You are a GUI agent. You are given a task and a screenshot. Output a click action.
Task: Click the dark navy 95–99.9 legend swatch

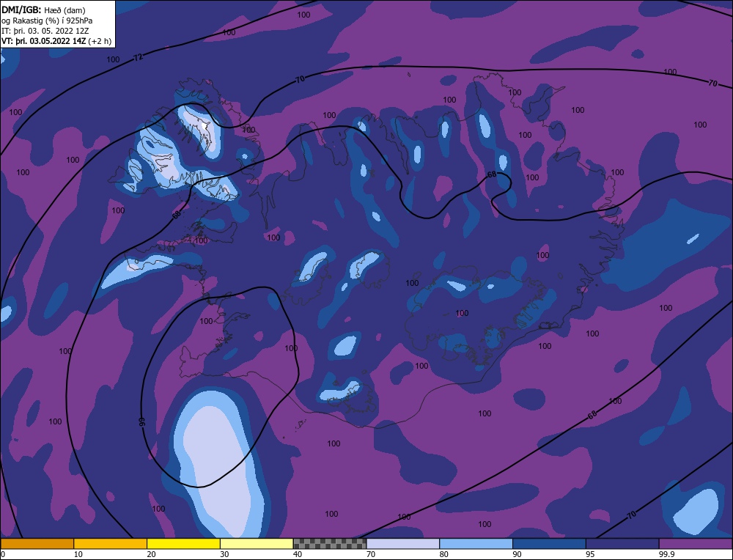(x=622, y=544)
